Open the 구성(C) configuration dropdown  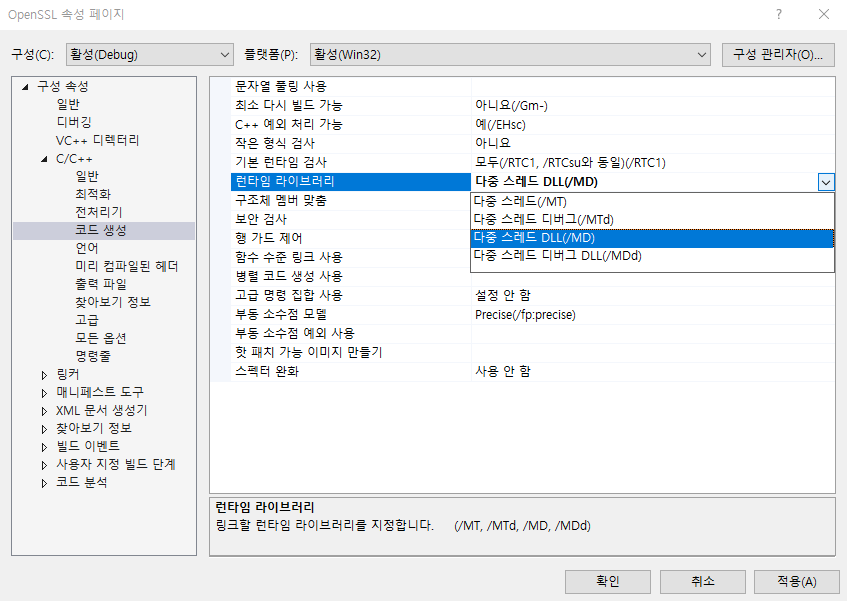click(x=150, y=55)
